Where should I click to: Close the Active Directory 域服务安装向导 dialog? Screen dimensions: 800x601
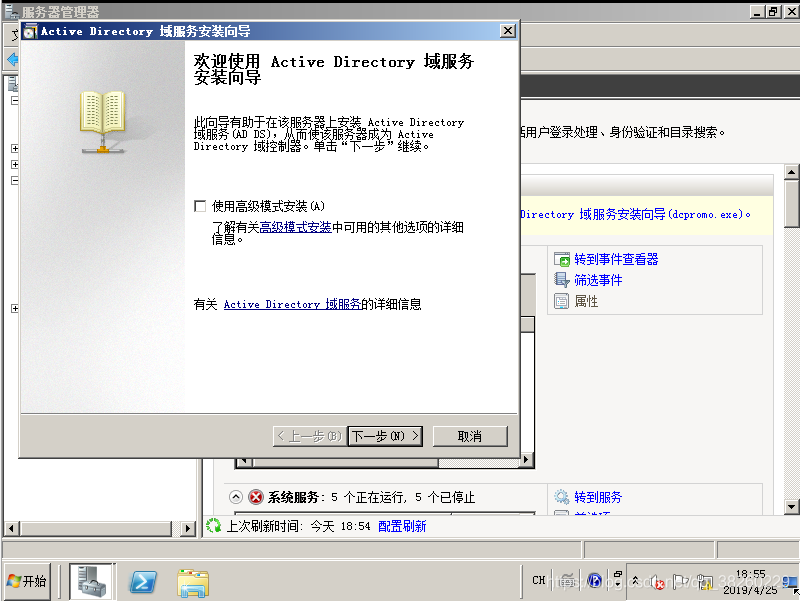click(x=508, y=31)
